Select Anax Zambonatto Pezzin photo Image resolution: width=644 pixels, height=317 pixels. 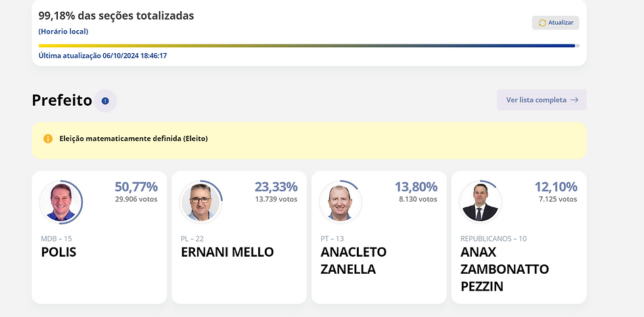coord(480,202)
